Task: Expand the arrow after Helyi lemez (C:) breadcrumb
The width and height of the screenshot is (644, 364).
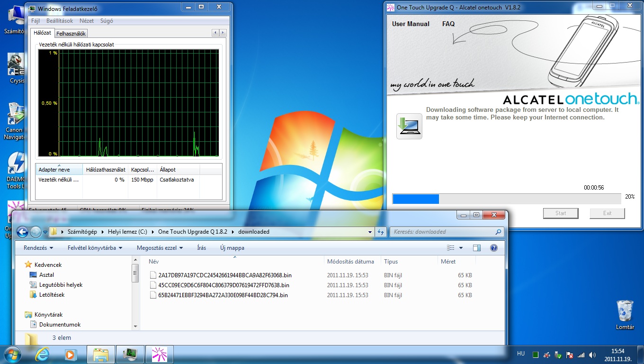Action: [153, 232]
